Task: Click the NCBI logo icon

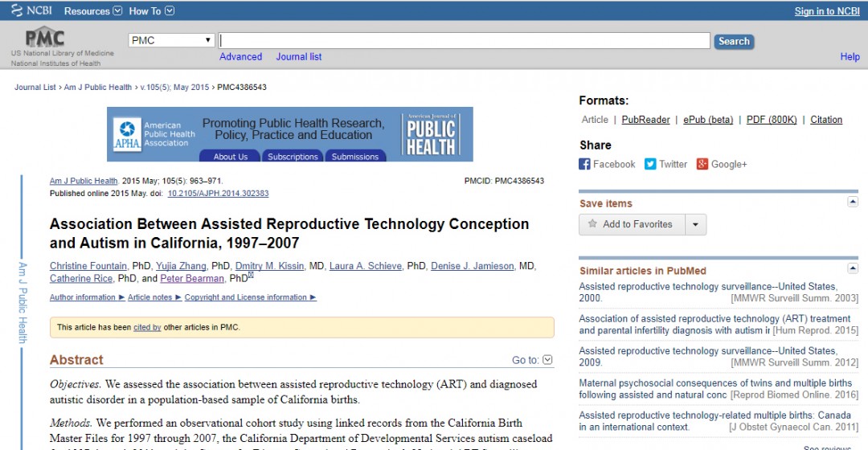Action: (17, 10)
